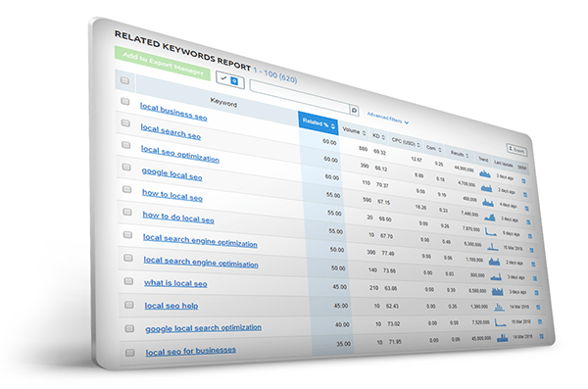Click the Export button
Image resolution: width=588 pixels, height=389 pixels.
(516, 150)
